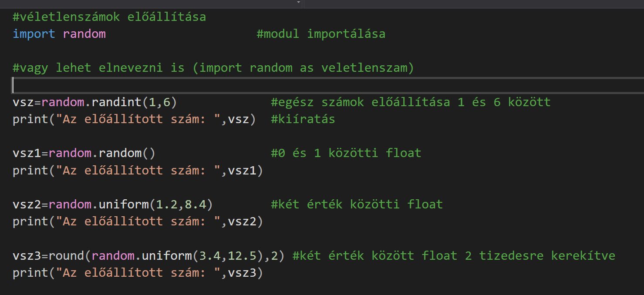Viewport: 644px width, 295px height.
Task: Click the '#kiíratás' comment
Action: 303,119
